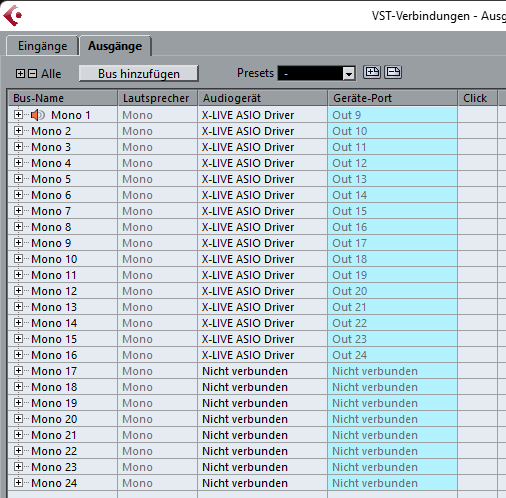Expand the Mono 5 bus
Screen dimensions: 506x498
(x=19, y=179)
